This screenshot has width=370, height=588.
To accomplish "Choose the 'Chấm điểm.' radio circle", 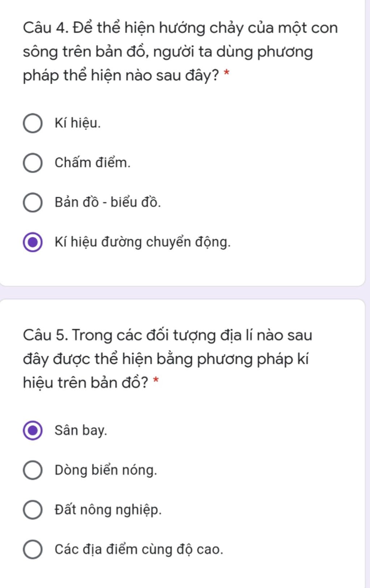I will (33, 163).
